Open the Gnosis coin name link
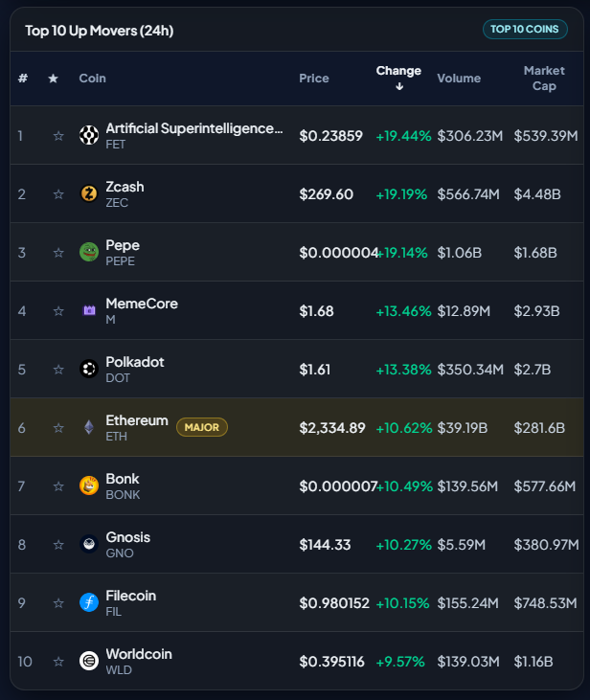This screenshot has width=590, height=700. [127, 537]
